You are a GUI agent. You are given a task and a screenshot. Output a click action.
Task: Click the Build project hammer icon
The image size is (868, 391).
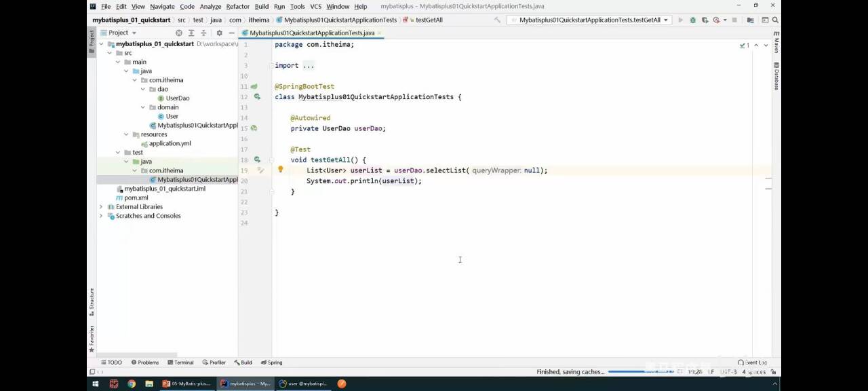tap(497, 20)
